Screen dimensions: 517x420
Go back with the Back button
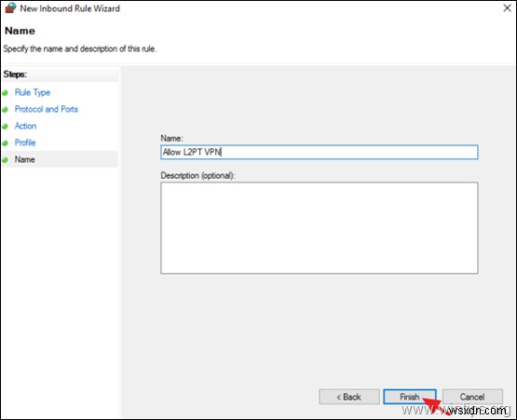(x=348, y=397)
